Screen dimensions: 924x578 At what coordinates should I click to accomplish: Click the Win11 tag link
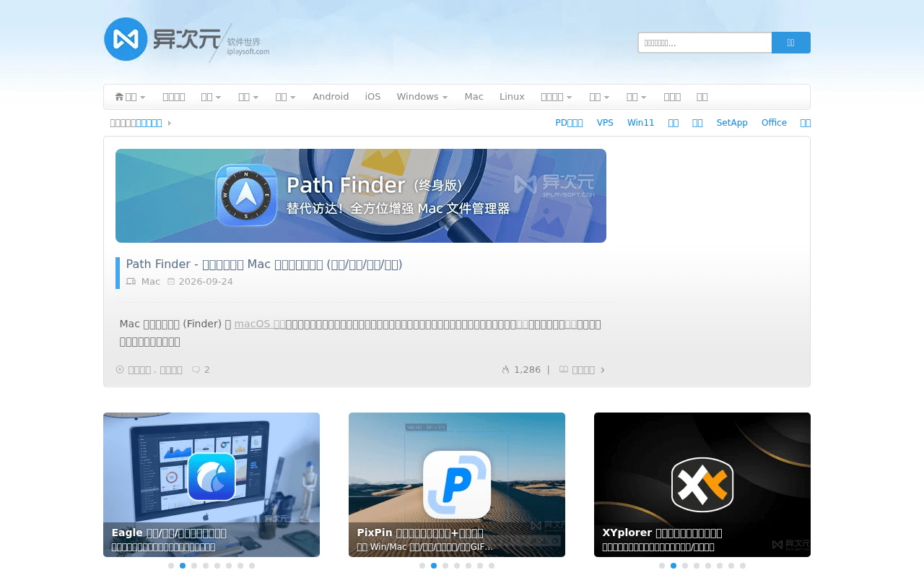click(641, 123)
